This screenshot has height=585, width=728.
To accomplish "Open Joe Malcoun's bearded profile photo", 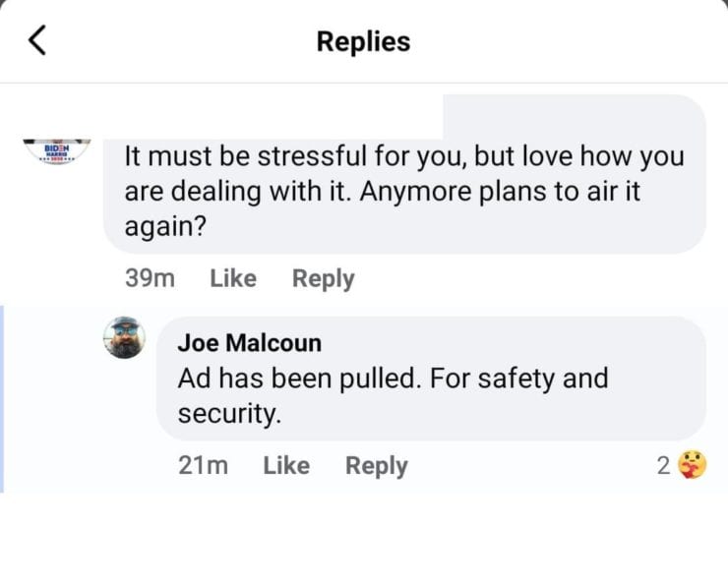I will (124, 338).
